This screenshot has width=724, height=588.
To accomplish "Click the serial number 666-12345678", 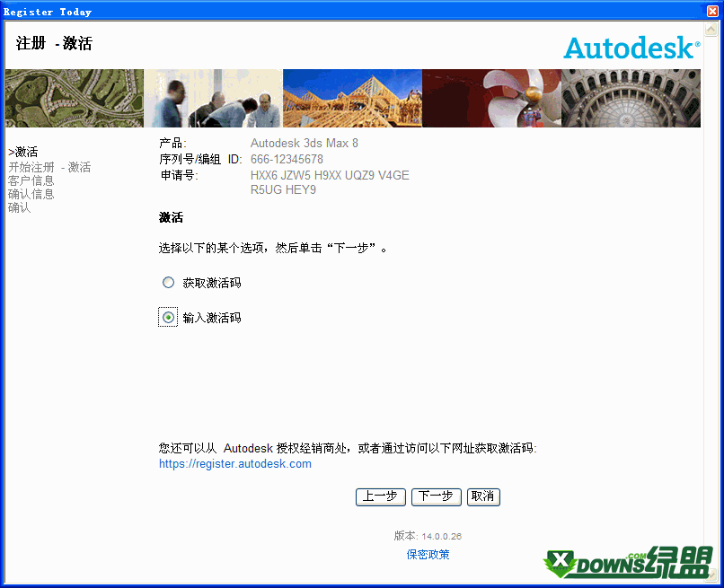I will (287, 159).
